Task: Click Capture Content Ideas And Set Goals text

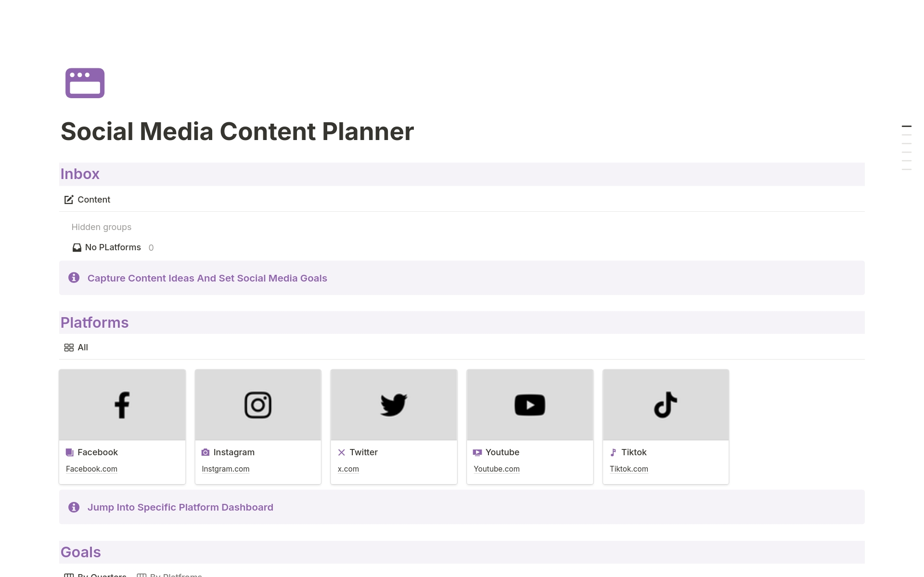Action: point(207,278)
